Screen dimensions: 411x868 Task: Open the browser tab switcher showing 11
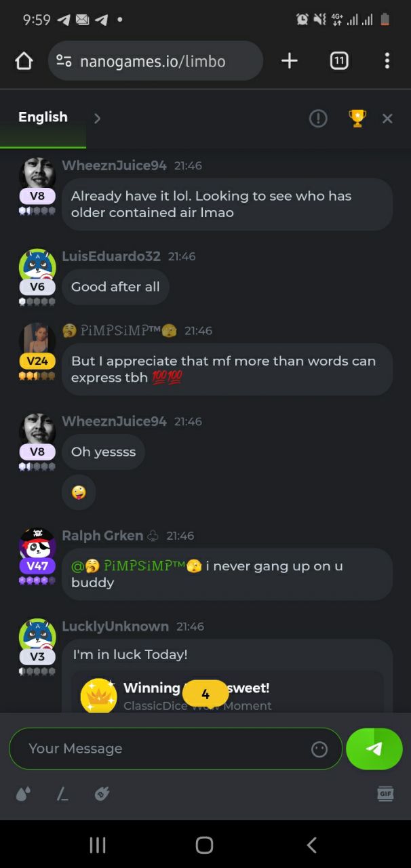point(339,61)
